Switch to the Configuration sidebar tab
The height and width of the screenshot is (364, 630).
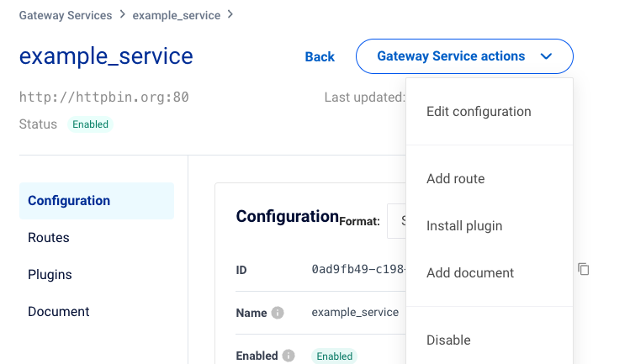click(69, 201)
